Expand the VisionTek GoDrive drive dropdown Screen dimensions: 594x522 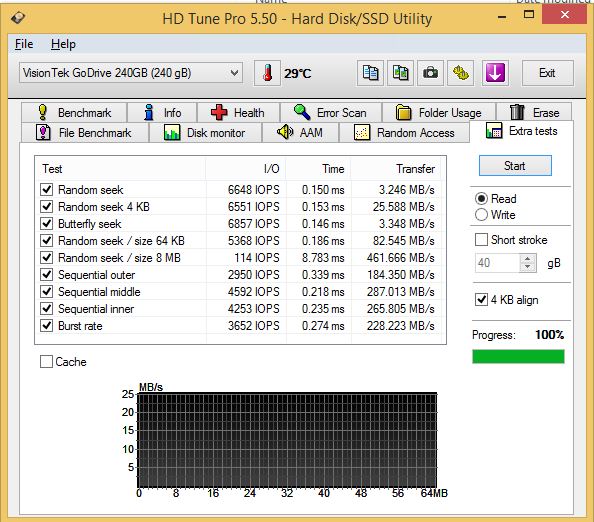point(131,73)
